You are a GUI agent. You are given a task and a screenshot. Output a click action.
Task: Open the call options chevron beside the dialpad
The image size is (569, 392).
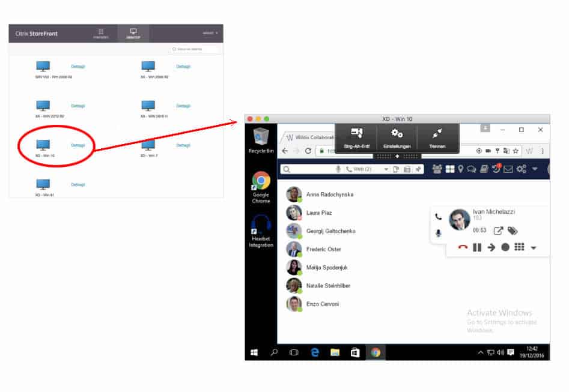tap(533, 247)
